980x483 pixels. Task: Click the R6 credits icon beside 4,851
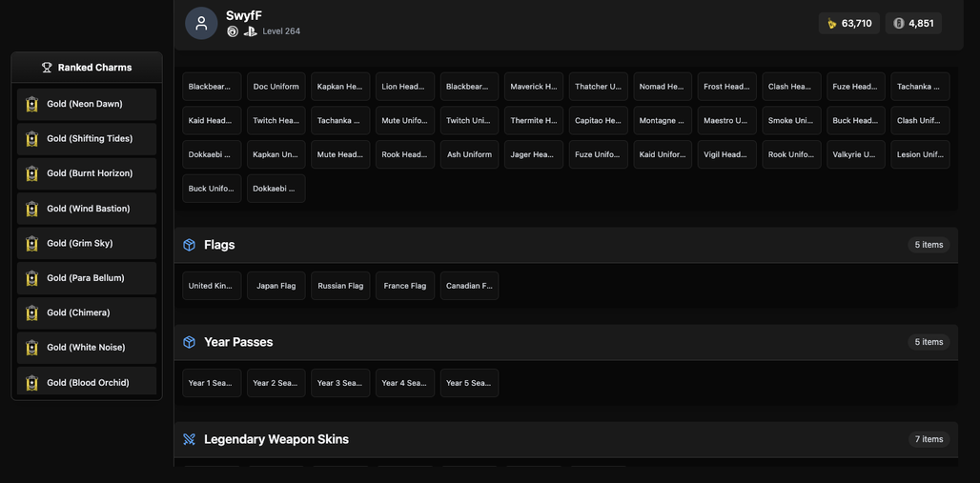[899, 23]
